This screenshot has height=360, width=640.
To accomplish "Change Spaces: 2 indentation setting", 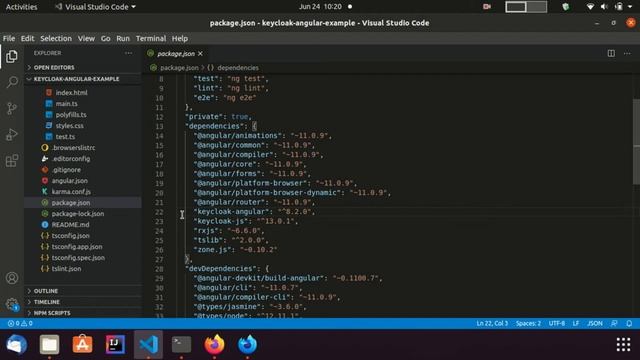I will tap(528, 323).
